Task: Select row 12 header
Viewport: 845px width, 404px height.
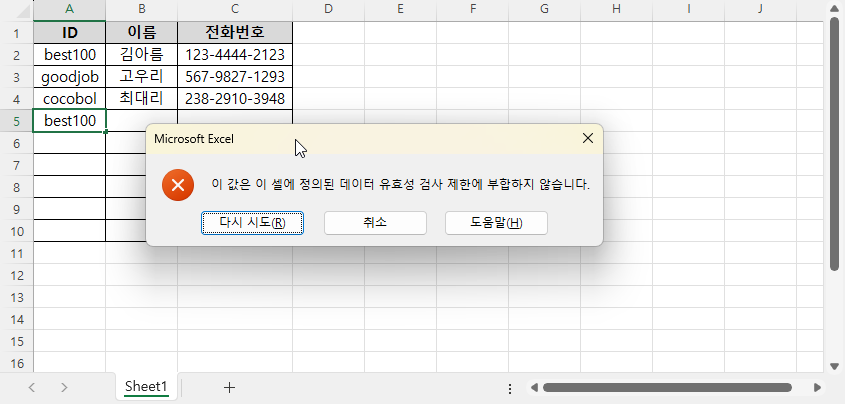Action: pos(17,275)
